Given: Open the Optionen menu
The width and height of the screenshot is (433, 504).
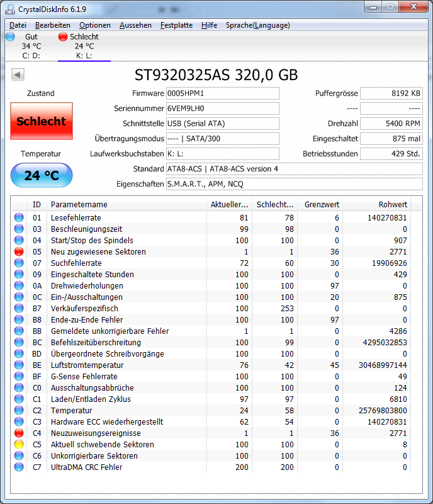Looking at the screenshot, I should [x=95, y=25].
